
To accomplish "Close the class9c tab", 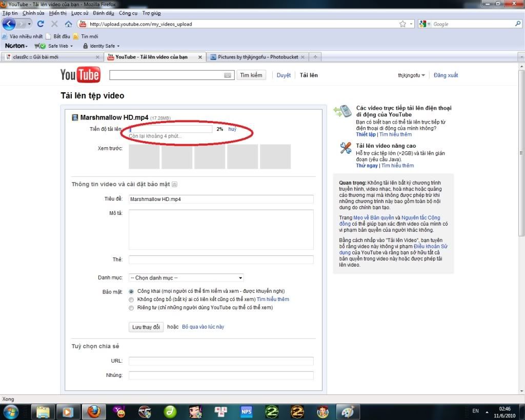I will 97,57.
